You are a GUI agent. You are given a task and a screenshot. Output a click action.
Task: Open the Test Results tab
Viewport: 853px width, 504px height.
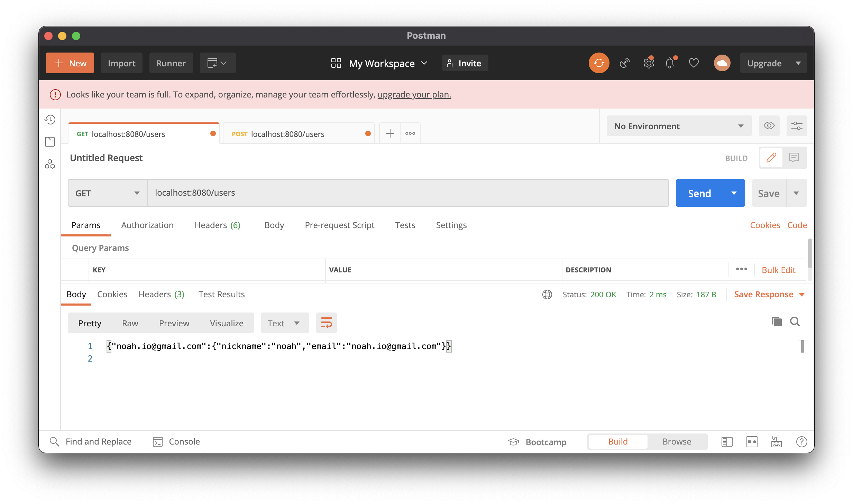[221, 294]
